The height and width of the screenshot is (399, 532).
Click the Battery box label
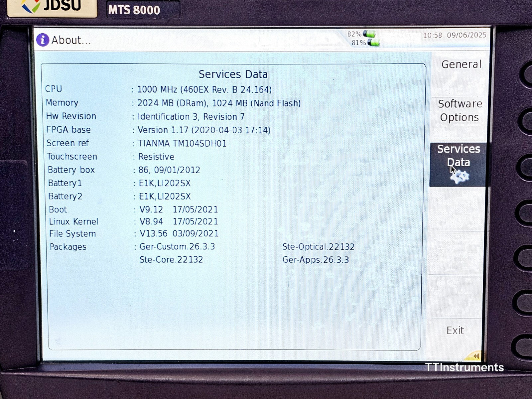point(71,170)
